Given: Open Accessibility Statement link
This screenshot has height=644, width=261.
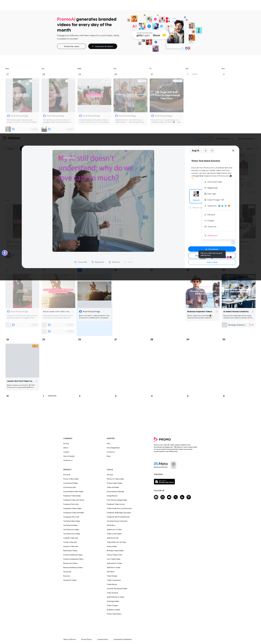Looking at the screenshot, I should pyautogui.click(x=123, y=639).
